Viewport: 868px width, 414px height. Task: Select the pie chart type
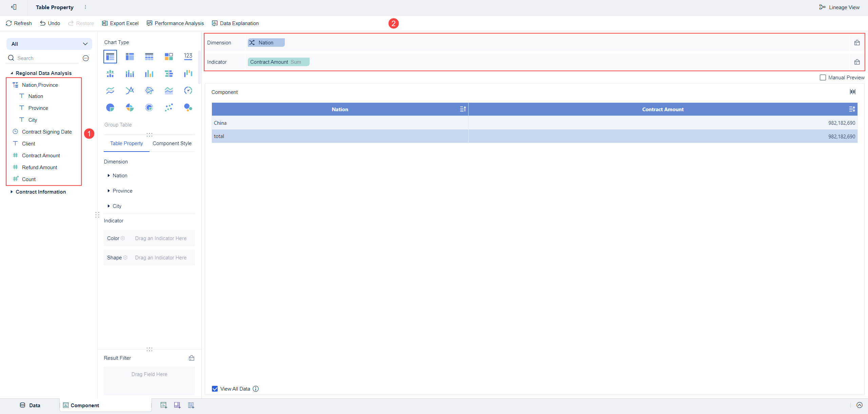coord(110,107)
